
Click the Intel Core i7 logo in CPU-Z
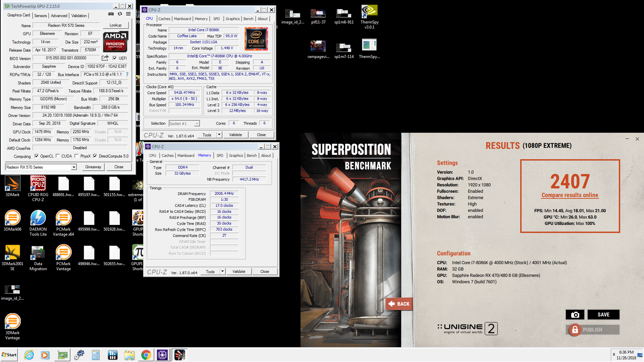pyautogui.click(x=256, y=39)
